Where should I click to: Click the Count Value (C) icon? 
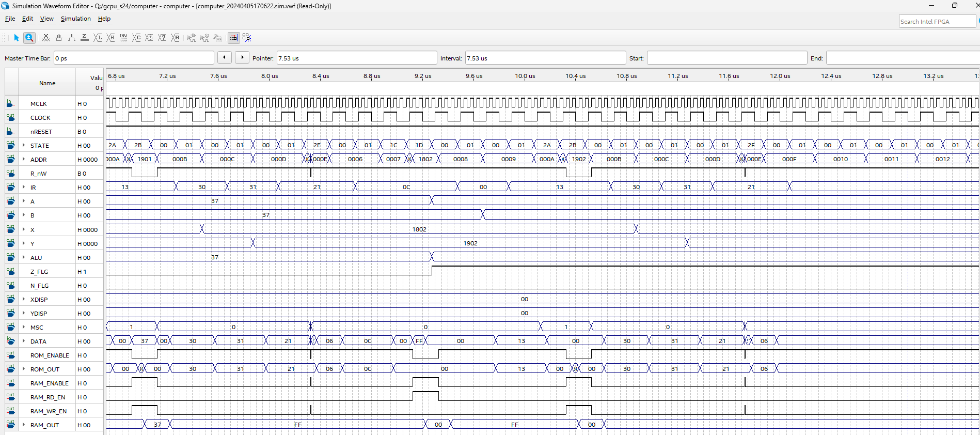click(136, 38)
